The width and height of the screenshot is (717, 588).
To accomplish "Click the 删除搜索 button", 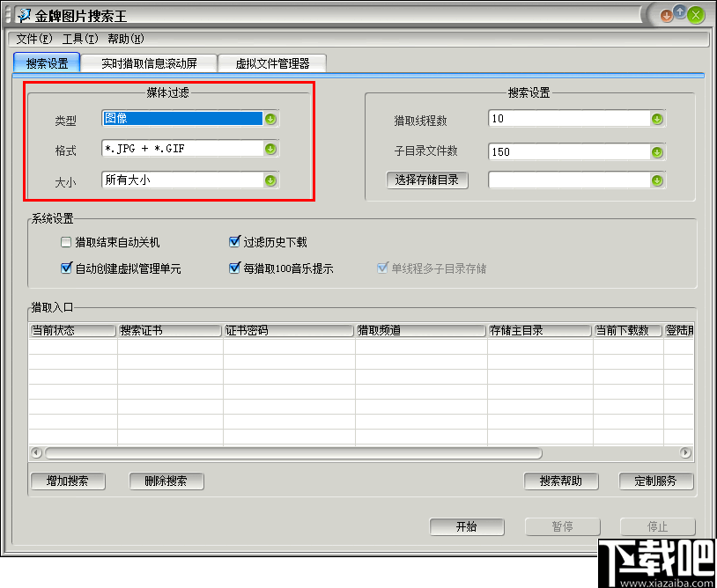I will tap(166, 481).
